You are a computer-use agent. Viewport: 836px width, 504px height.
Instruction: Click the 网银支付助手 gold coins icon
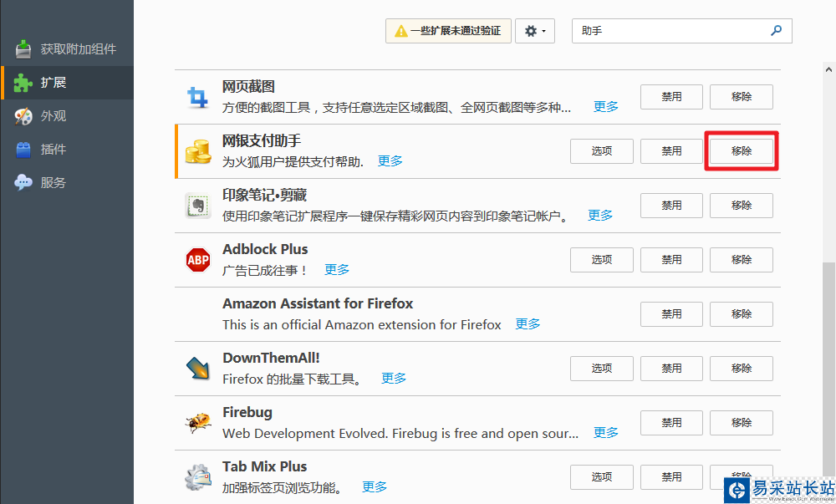pyautogui.click(x=198, y=151)
